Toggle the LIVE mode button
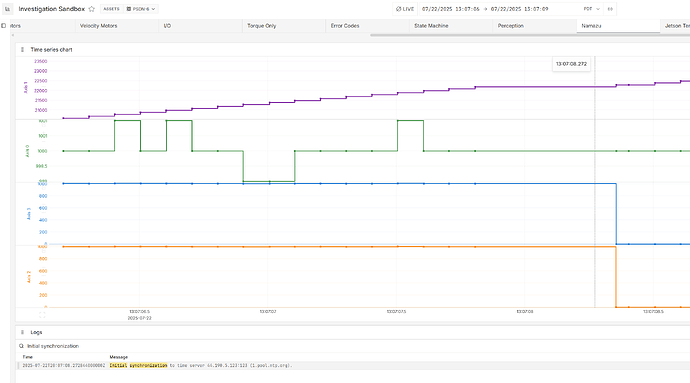 [405, 9]
